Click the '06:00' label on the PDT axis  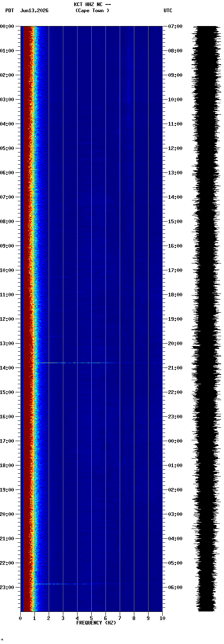pos(7,173)
